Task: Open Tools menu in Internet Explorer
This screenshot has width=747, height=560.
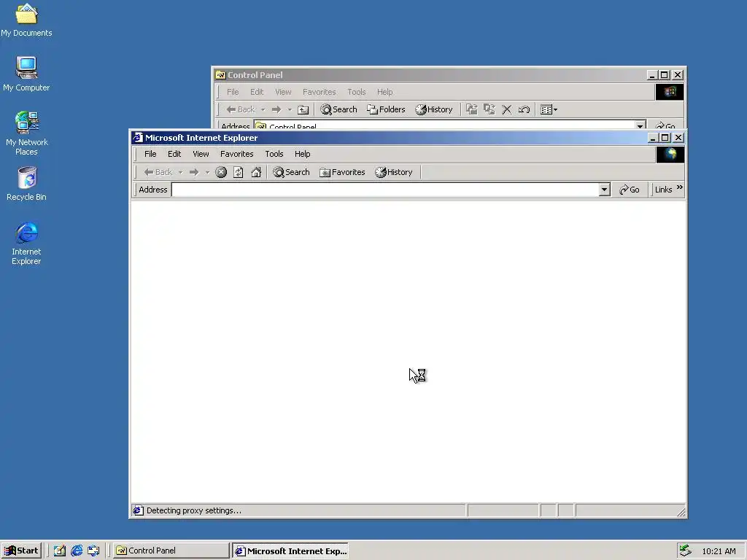Action: coord(274,154)
